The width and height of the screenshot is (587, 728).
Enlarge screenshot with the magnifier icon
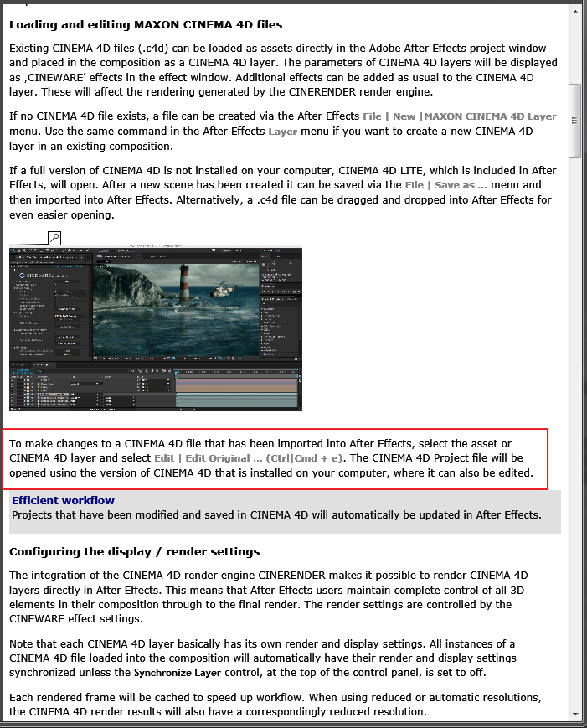pyautogui.click(x=54, y=238)
